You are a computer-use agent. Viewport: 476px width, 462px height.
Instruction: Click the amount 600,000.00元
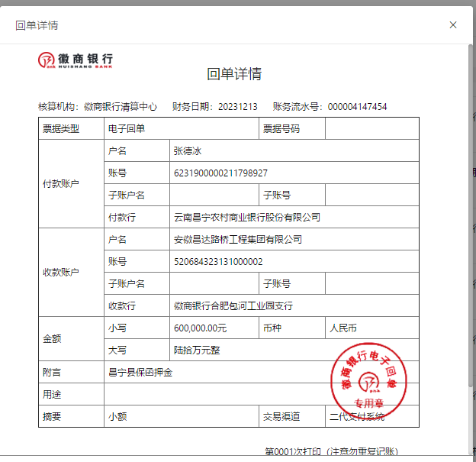click(x=201, y=328)
